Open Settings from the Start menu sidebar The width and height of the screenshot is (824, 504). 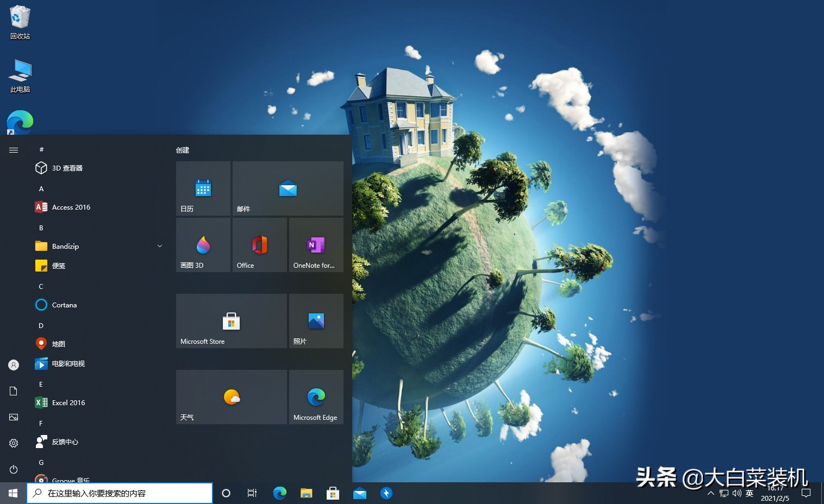tap(13, 443)
